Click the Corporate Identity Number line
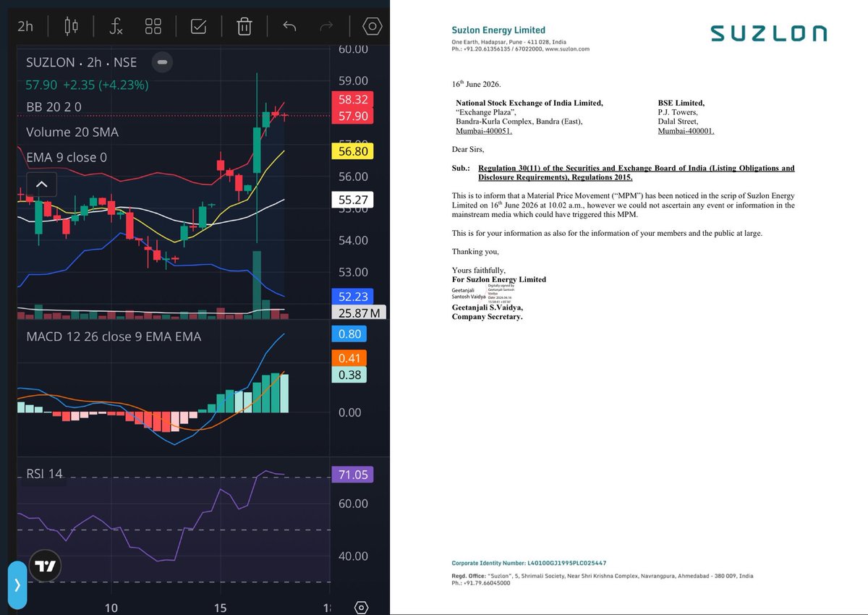This screenshot has height=615, width=868. 529,563
